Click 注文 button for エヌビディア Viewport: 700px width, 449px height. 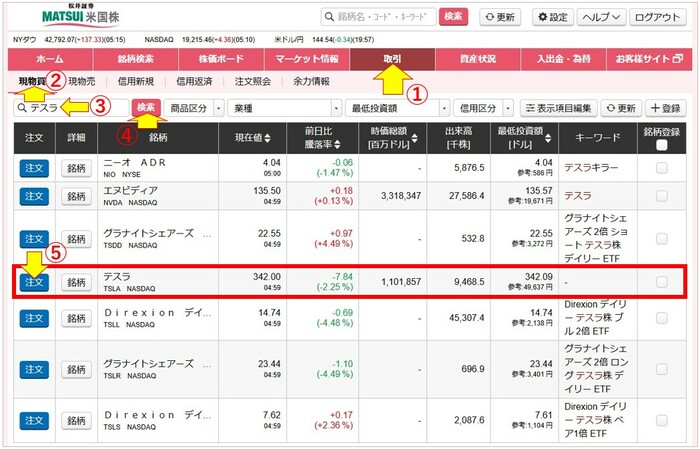[34, 196]
